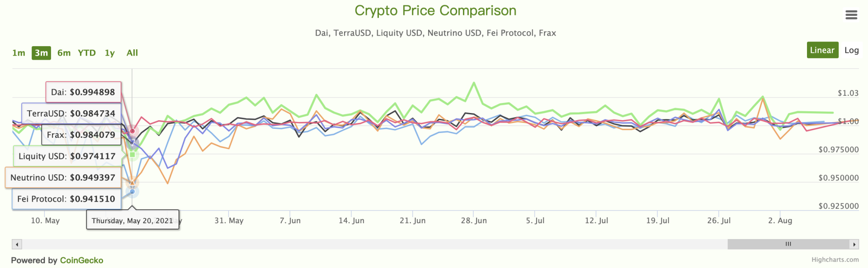This screenshot has height=268, width=868.
Task: Click the Liquity USD square marker
Action: click(132, 155)
